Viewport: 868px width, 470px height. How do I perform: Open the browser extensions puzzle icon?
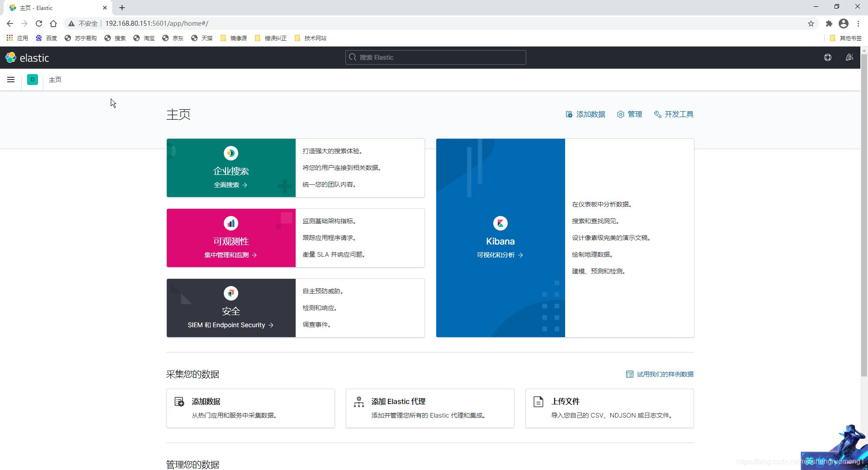tap(829, 23)
